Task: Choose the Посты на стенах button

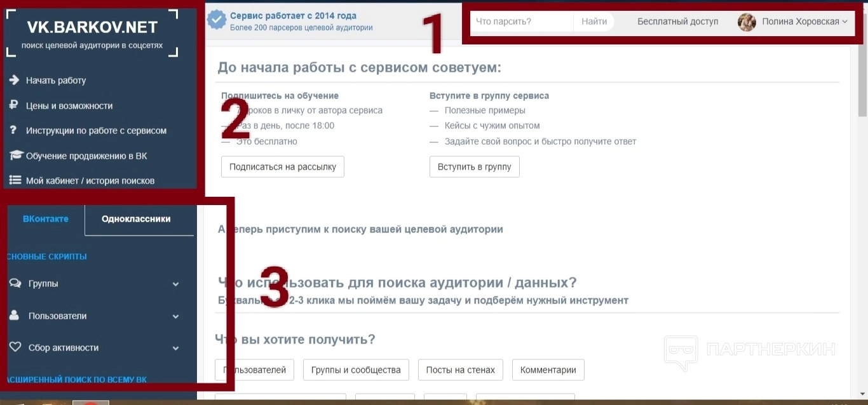Action: (x=461, y=370)
